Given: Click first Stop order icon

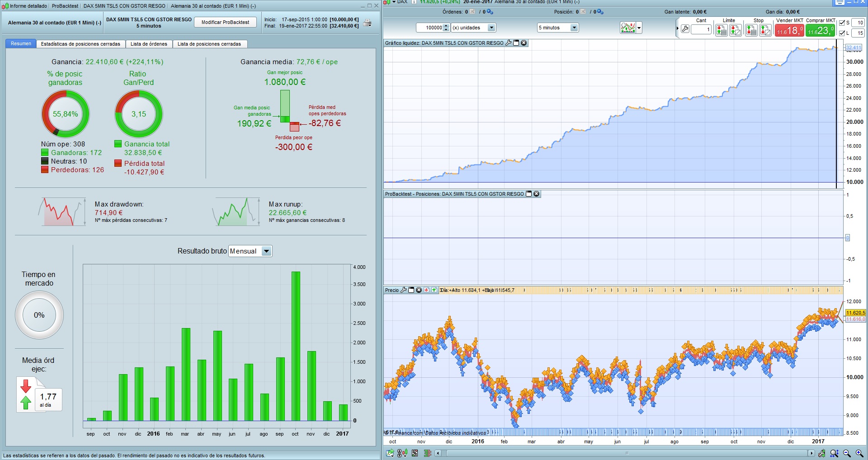Looking at the screenshot, I should (751, 30).
